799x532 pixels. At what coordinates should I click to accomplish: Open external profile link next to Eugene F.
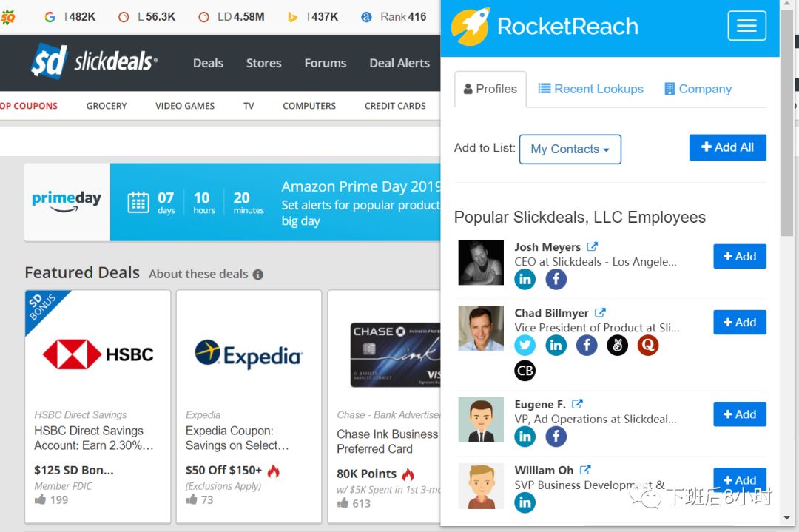[x=577, y=404]
